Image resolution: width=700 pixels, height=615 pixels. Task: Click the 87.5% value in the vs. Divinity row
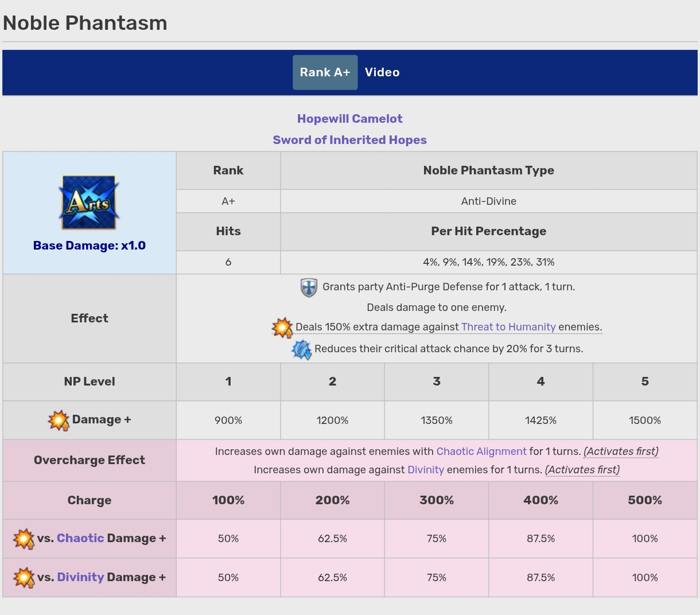pos(541,578)
